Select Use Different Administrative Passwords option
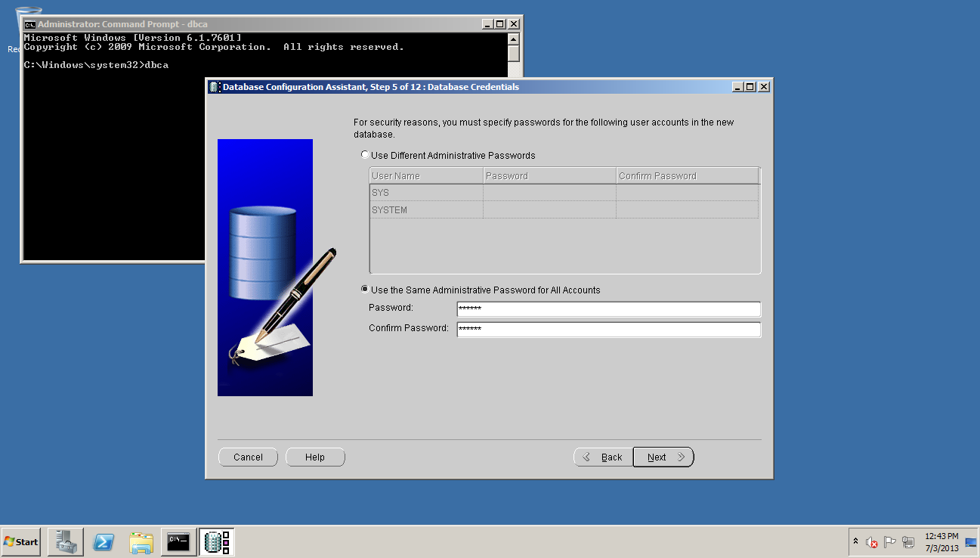 [x=366, y=155]
